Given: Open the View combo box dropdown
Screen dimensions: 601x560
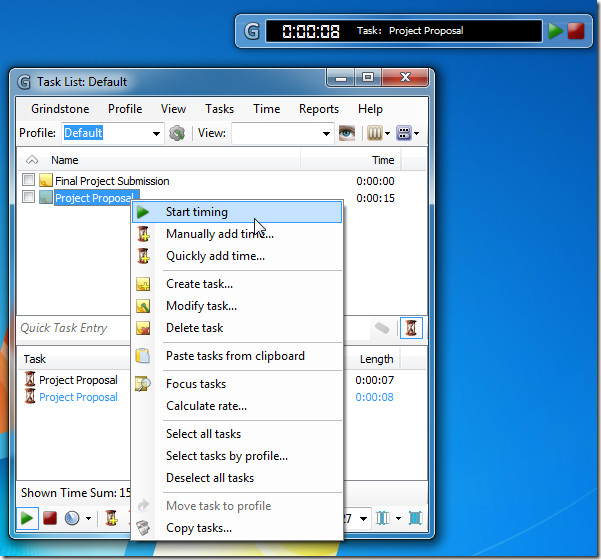Looking at the screenshot, I should (x=326, y=134).
